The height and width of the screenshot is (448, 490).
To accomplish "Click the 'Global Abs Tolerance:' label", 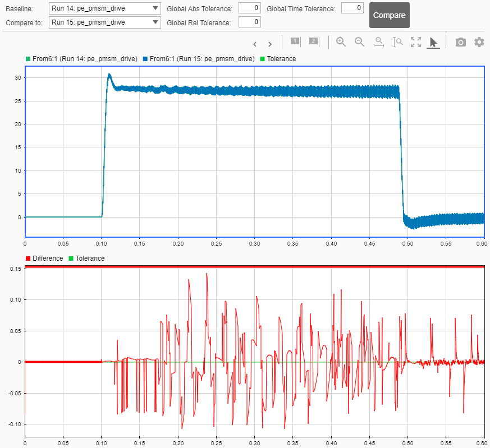I will tap(199, 9).
